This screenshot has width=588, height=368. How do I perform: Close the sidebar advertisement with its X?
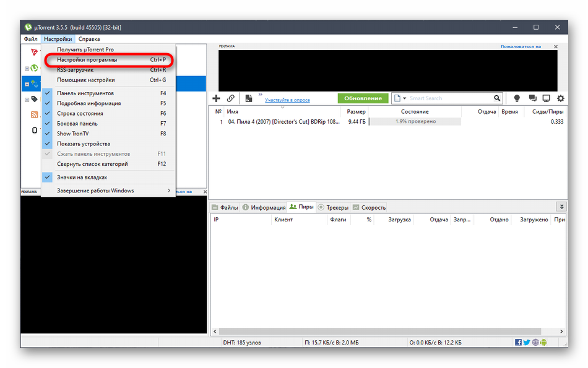click(205, 192)
